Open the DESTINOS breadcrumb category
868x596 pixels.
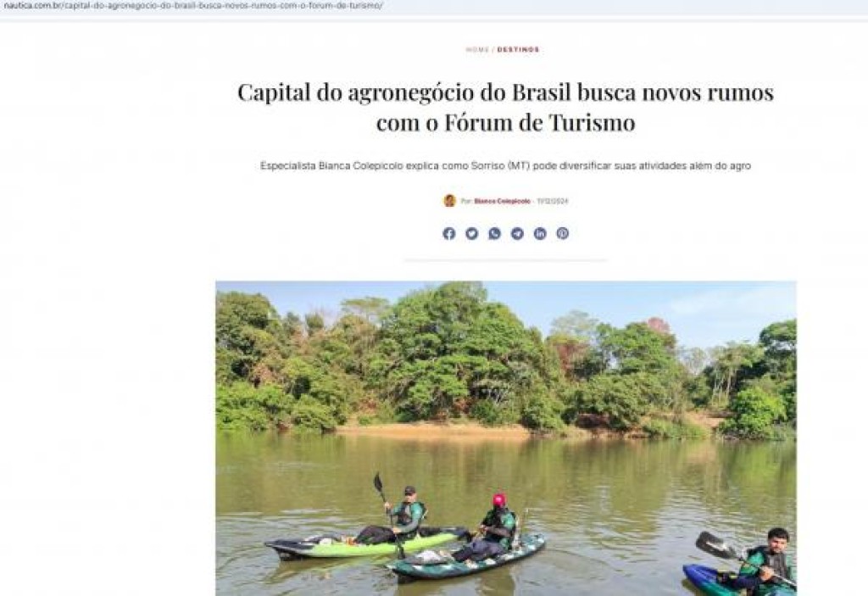pos(518,49)
